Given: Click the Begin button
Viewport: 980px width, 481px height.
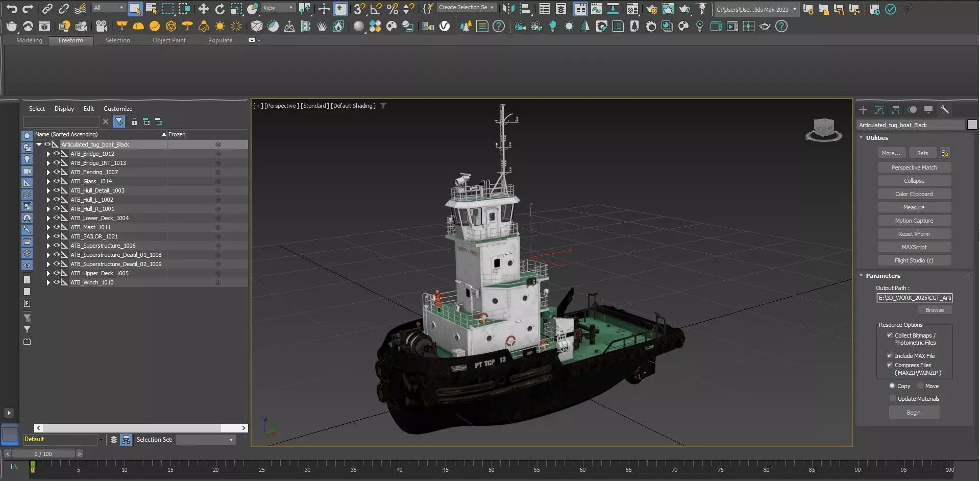Looking at the screenshot, I should coord(914,413).
